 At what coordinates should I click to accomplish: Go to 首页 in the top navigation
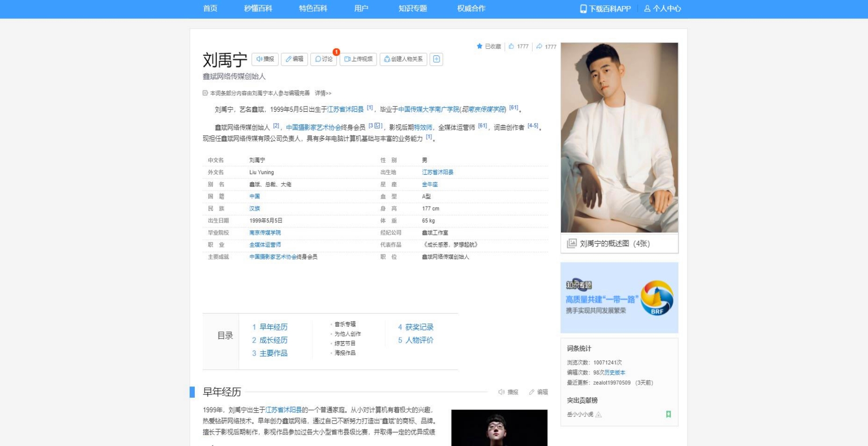(210, 8)
